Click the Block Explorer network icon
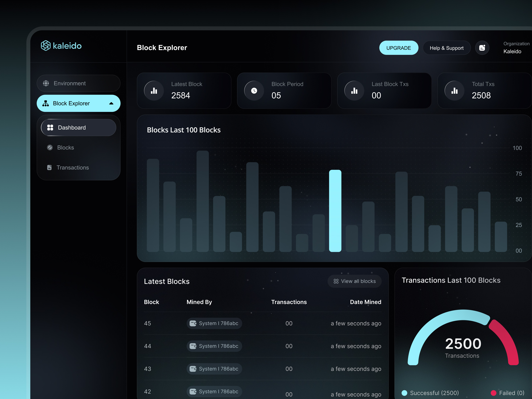Image resolution: width=532 pixels, height=399 pixels. pos(46,103)
